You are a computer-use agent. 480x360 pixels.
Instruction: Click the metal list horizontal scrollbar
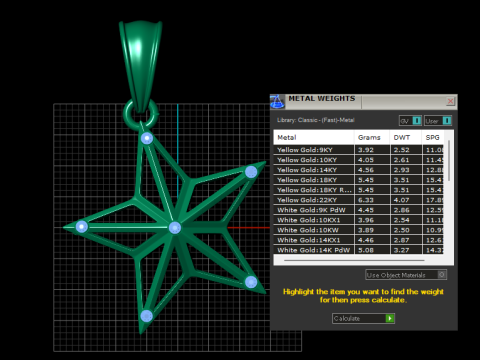(354, 260)
